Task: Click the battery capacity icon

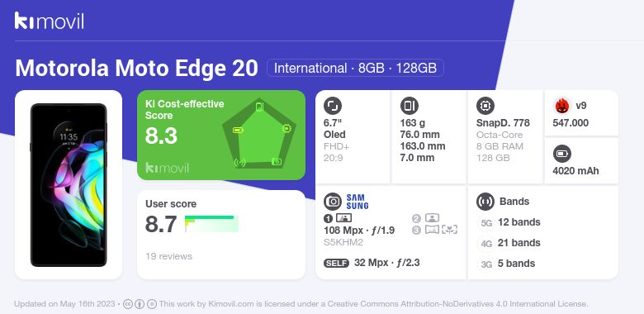Action: coord(561,155)
